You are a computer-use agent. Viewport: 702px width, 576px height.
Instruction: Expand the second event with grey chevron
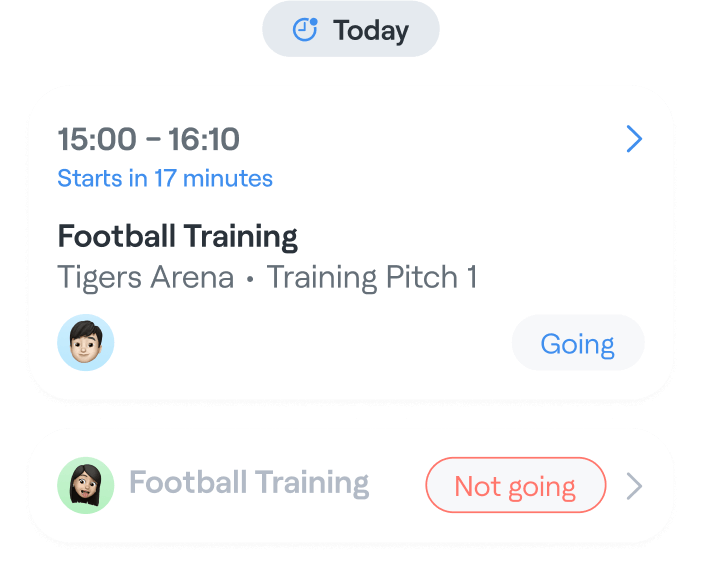[x=634, y=487]
